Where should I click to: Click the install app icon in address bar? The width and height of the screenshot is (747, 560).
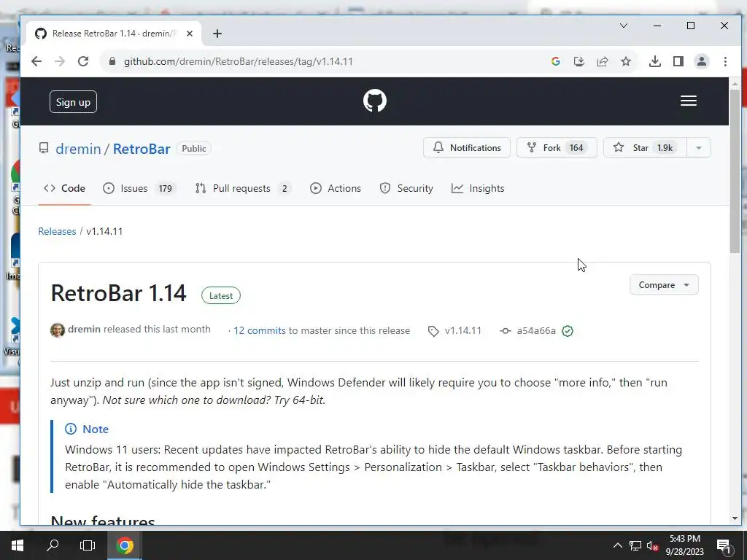coord(578,61)
